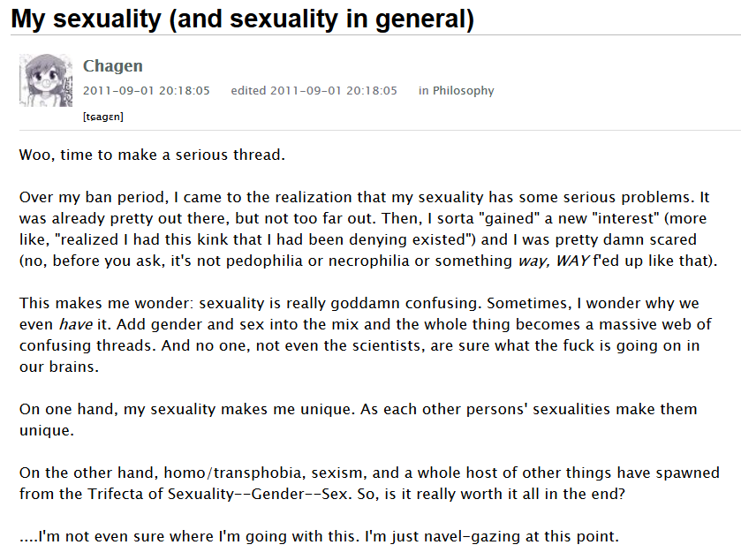
Task: Click the [tɕagɛn] user title text
Action: 103,117
